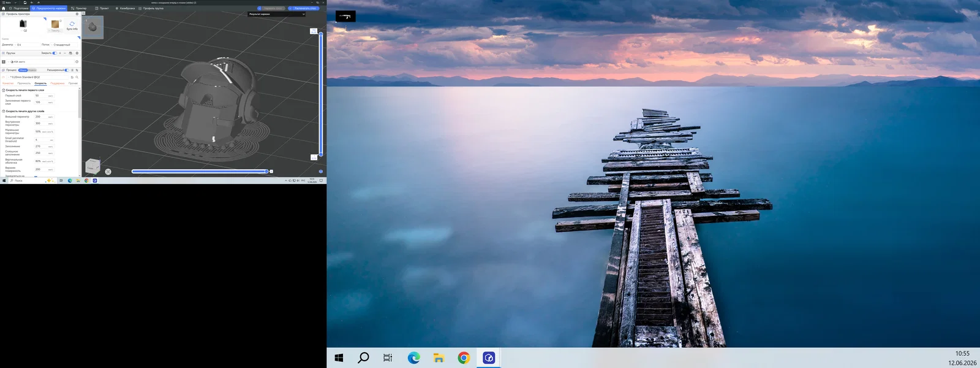
Task: Click the save project icon in title bar
Action: pos(24,2)
